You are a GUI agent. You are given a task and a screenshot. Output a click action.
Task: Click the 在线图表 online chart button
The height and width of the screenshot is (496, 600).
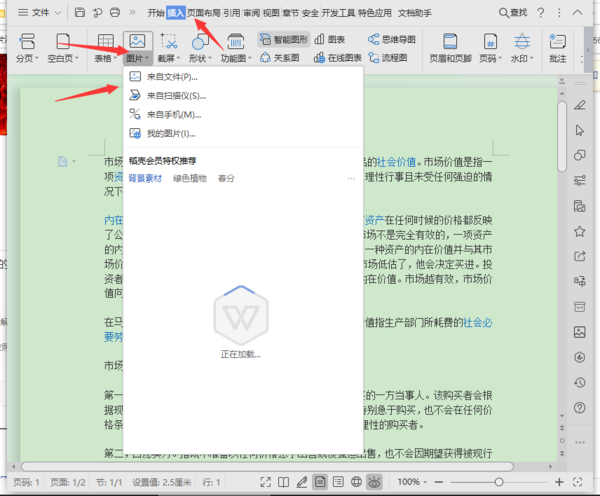(338, 58)
